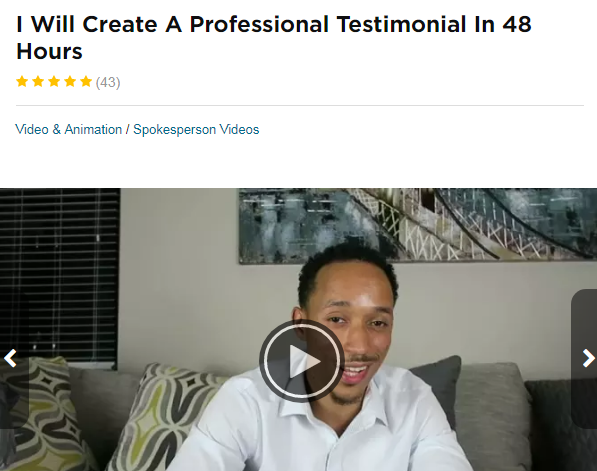Click the fourth rating star
The height and width of the screenshot is (471, 597).
point(70,81)
